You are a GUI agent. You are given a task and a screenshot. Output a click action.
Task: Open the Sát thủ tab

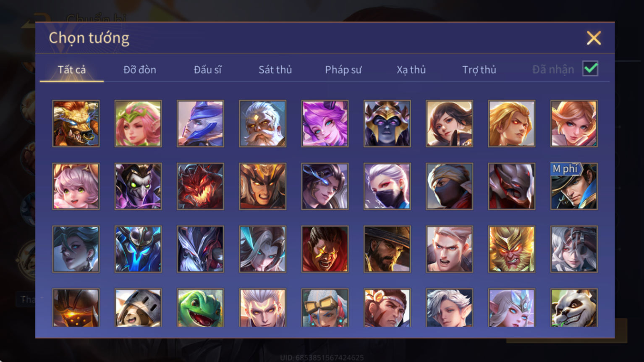tap(275, 70)
